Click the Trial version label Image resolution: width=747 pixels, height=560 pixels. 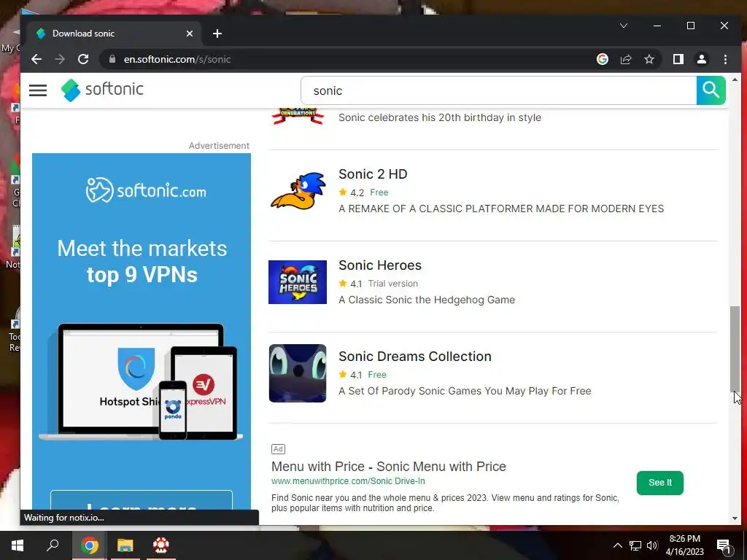point(393,284)
